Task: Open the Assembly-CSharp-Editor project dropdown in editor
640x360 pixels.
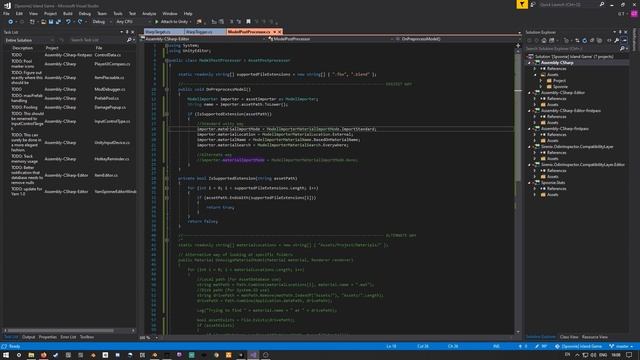Action: click(204, 39)
